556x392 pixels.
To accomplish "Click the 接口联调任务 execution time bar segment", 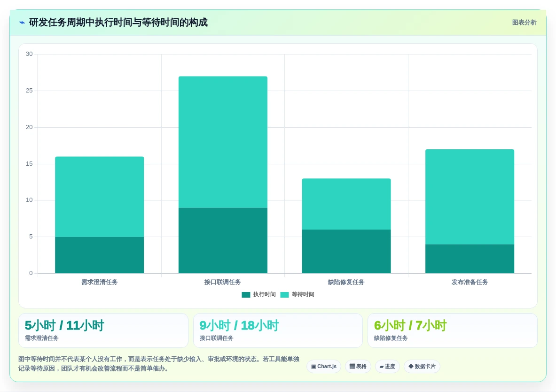I will (x=223, y=240).
